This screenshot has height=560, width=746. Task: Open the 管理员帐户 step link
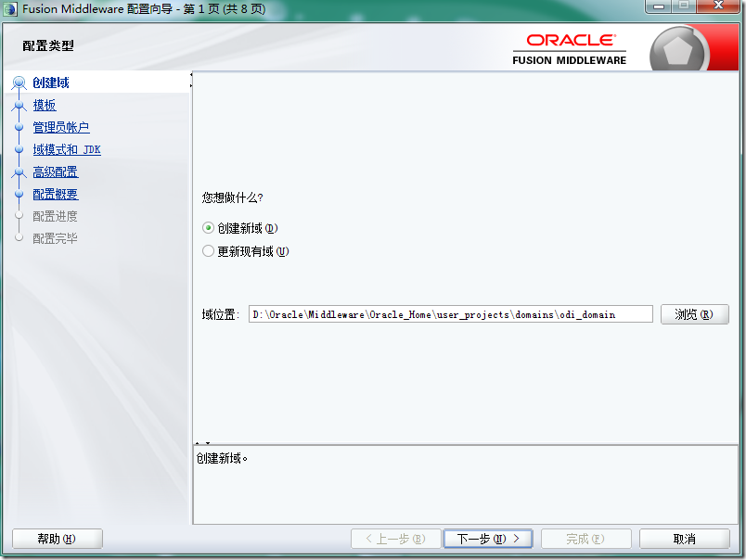61,127
